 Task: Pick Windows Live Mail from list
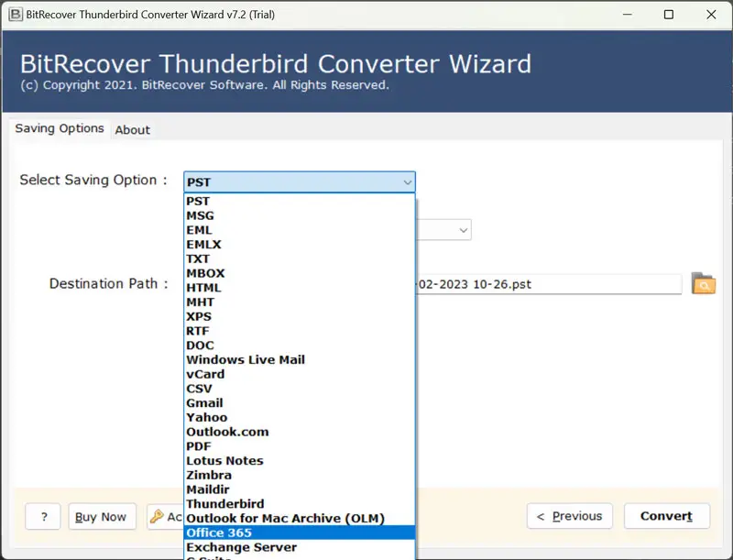tap(246, 360)
